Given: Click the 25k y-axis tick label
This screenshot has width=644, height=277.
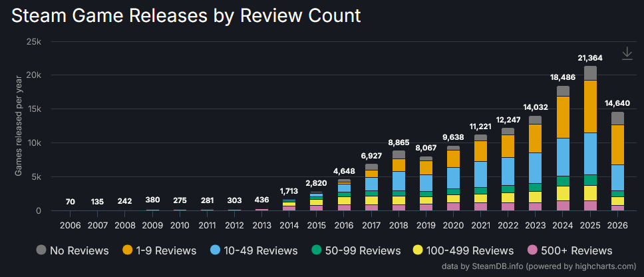Looking at the screenshot, I should pos(34,42).
